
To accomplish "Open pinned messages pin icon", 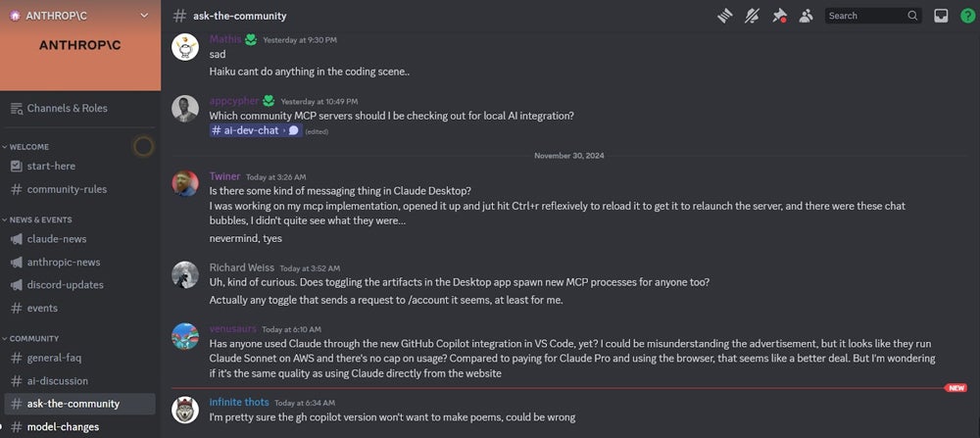I will point(780,16).
